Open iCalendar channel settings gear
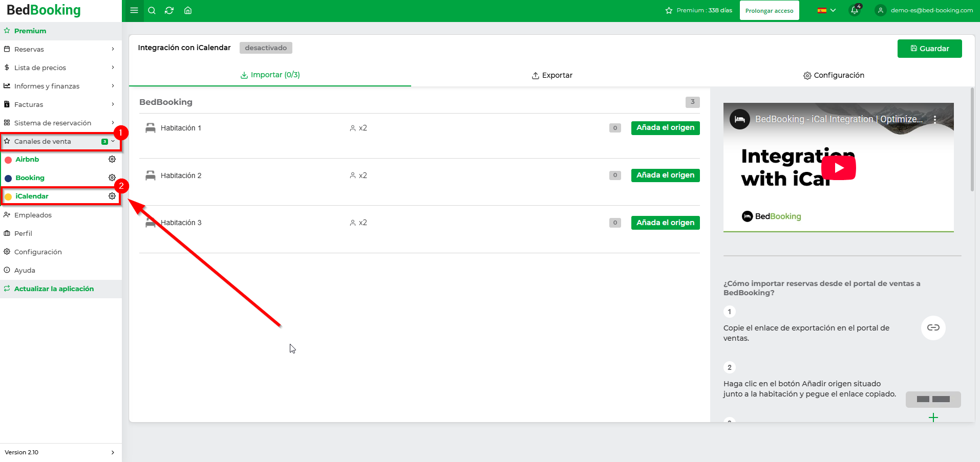 112,196
